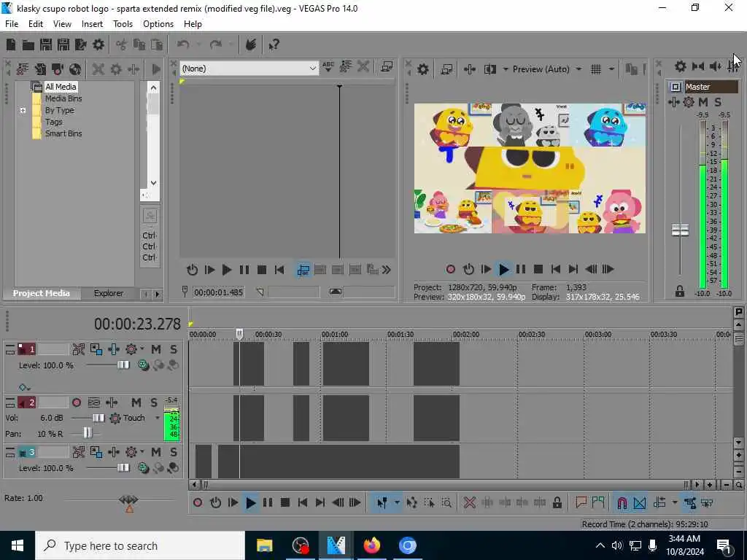
Task: Create a new project with the New icon
Action: click(11, 44)
